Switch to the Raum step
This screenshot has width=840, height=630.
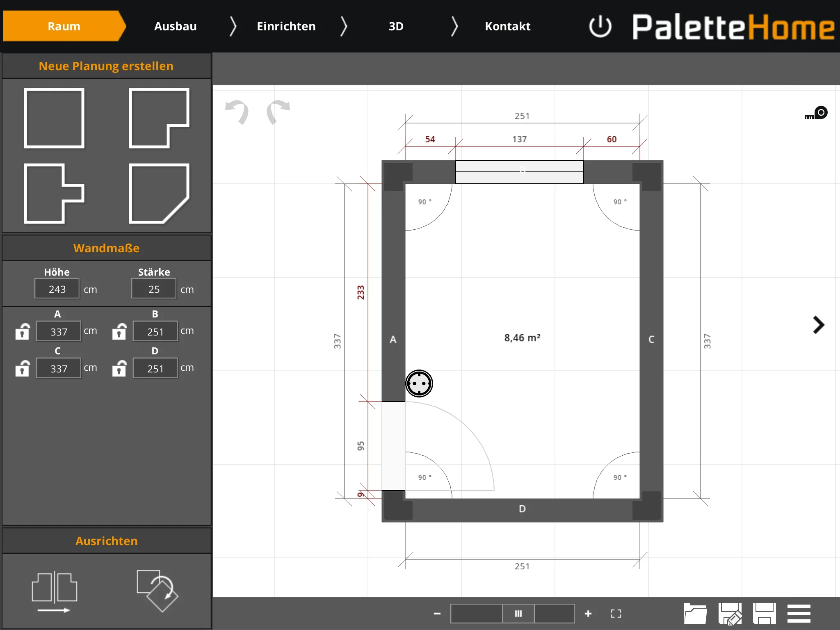64,26
